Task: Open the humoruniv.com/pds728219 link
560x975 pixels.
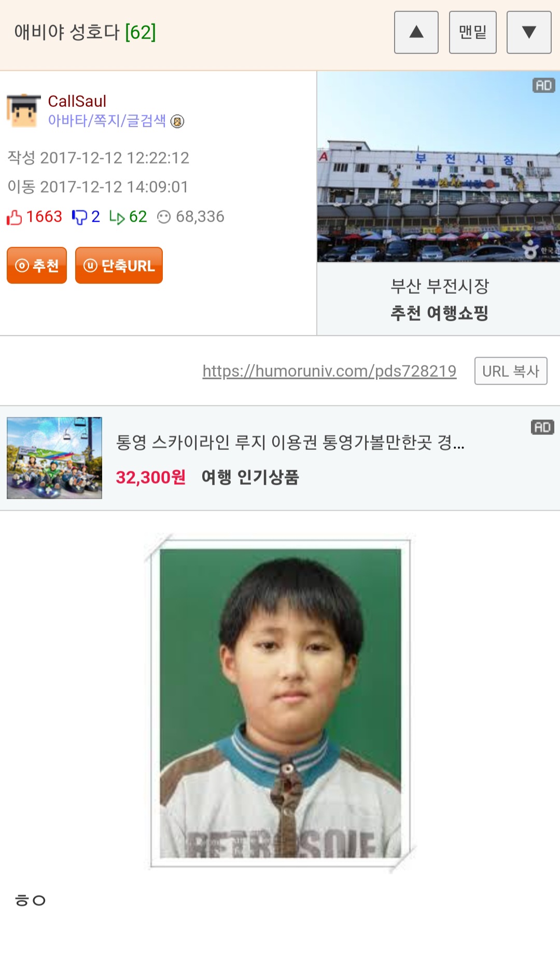Action: pyautogui.click(x=329, y=371)
